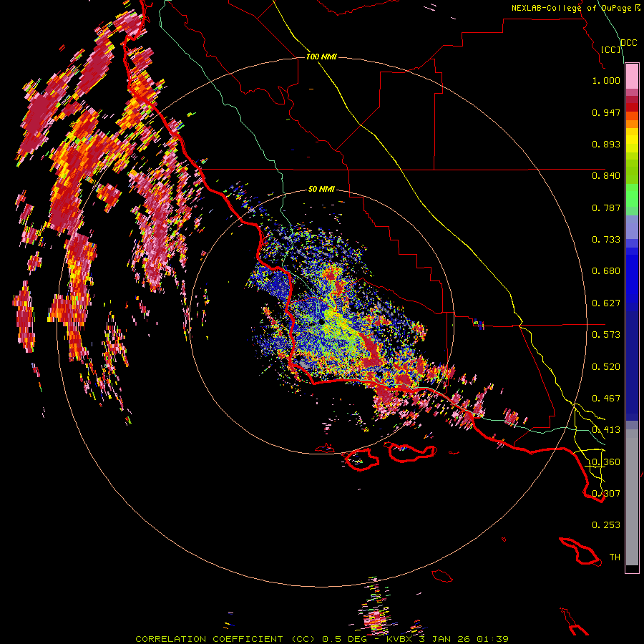This screenshot has width=644, height=644.
Task: Click the 0.413 scale value
Action: pos(606,430)
